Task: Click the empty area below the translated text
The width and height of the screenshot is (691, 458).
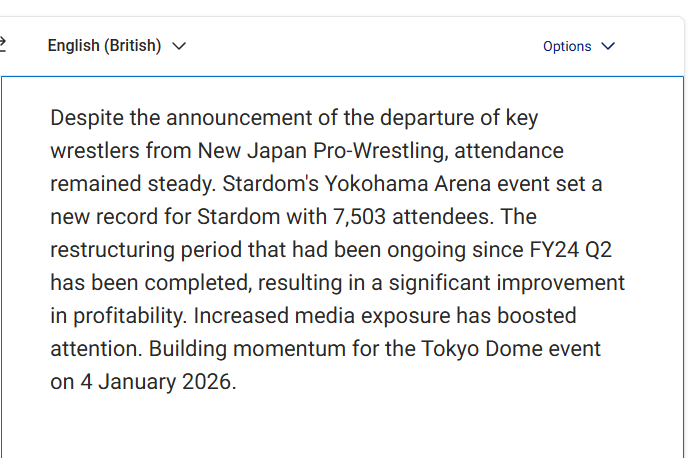Action: tap(342, 425)
